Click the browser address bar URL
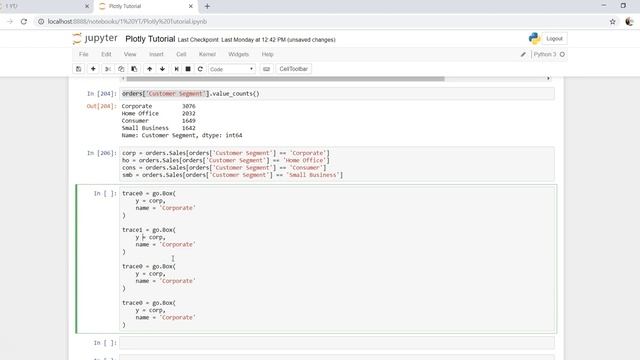This screenshot has width=640, height=360. pos(127,22)
